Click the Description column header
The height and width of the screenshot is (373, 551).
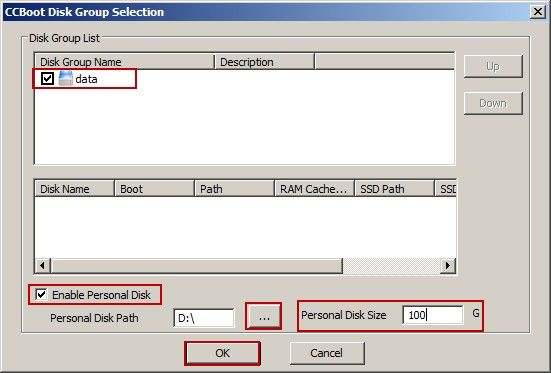pos(264,62)
